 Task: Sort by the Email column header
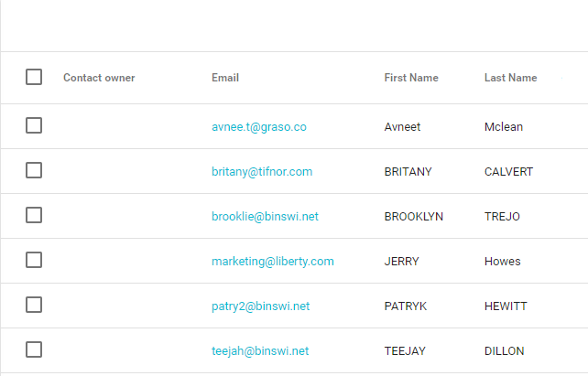point(225,78)
